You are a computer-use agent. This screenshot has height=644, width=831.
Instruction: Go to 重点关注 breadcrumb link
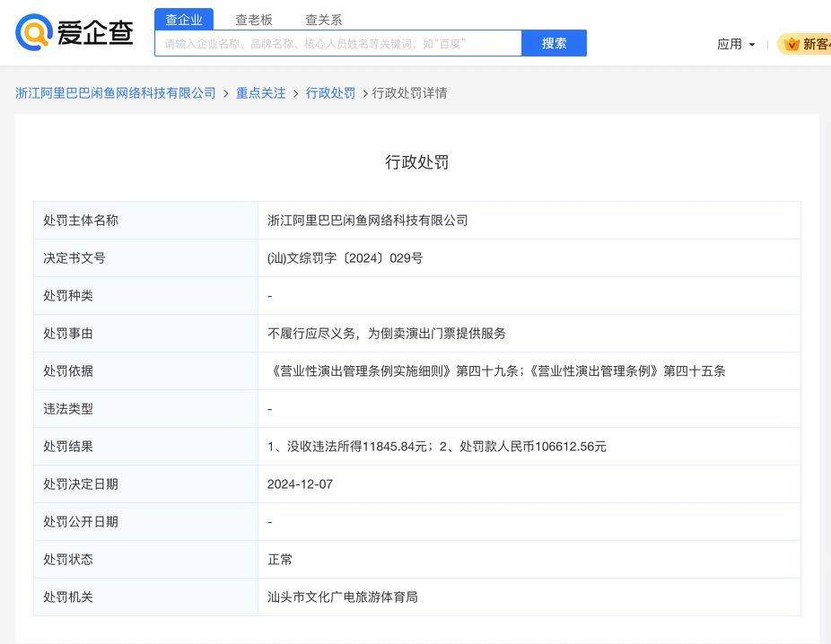261,93
